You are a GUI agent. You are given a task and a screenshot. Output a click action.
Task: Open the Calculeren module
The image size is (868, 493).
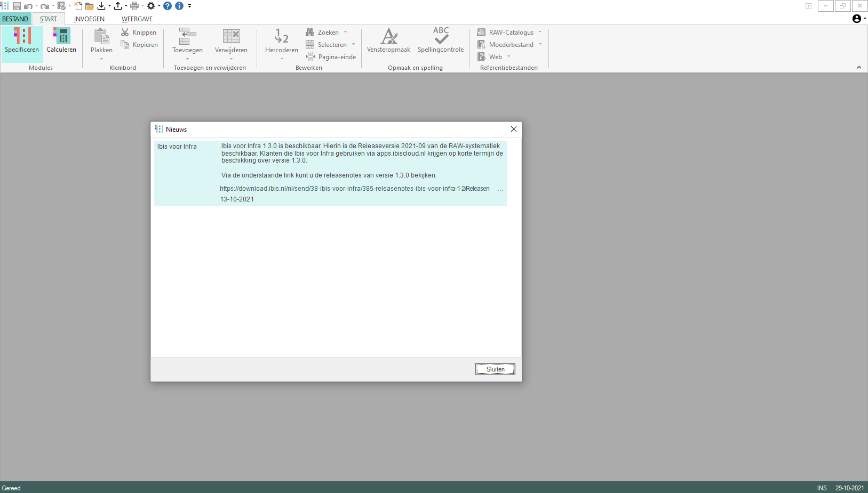(x=61, y=41)
